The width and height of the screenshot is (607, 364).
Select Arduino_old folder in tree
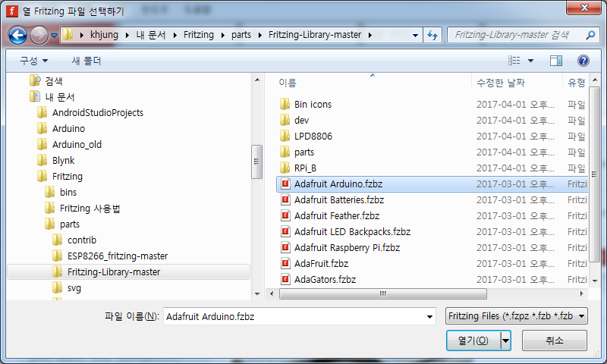point(77,144)
